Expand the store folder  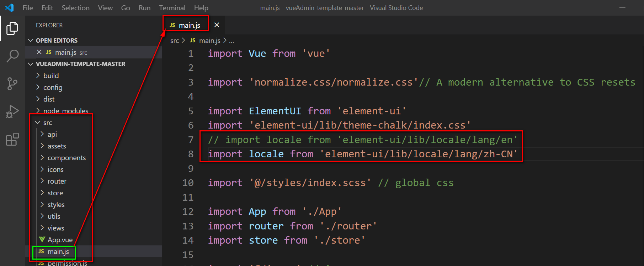(42, 193)
